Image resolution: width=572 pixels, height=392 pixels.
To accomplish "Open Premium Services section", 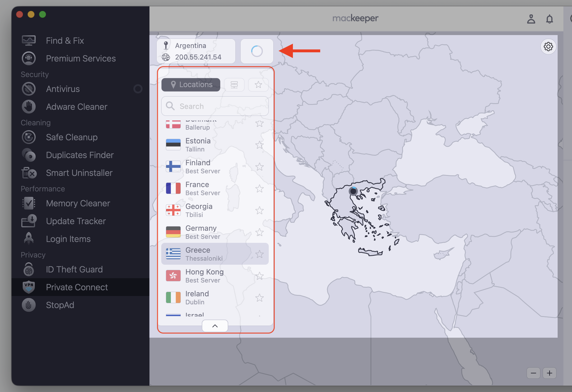I will click(x=80, y=58).
